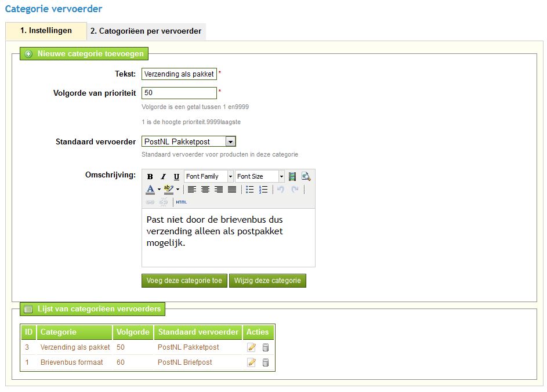547x392 pixels.
Task: Click the insert link chain icon
Action: click(x=150, y=202)
